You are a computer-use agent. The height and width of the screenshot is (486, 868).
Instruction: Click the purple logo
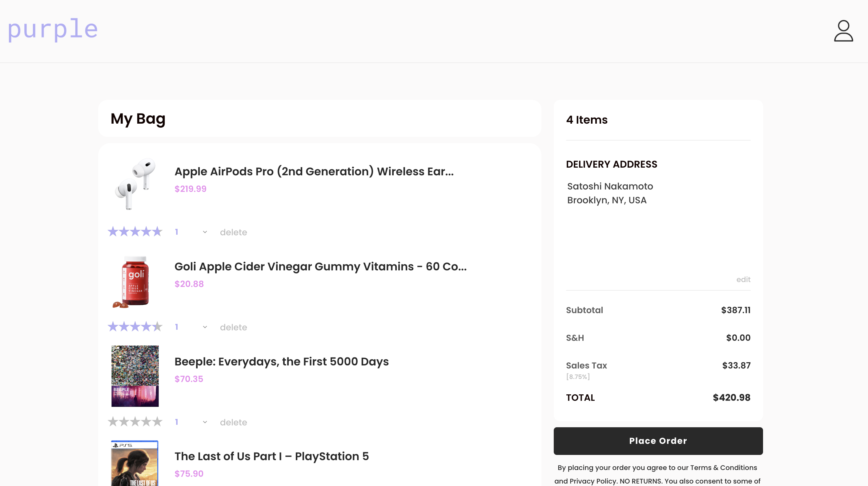click(53, 29)
